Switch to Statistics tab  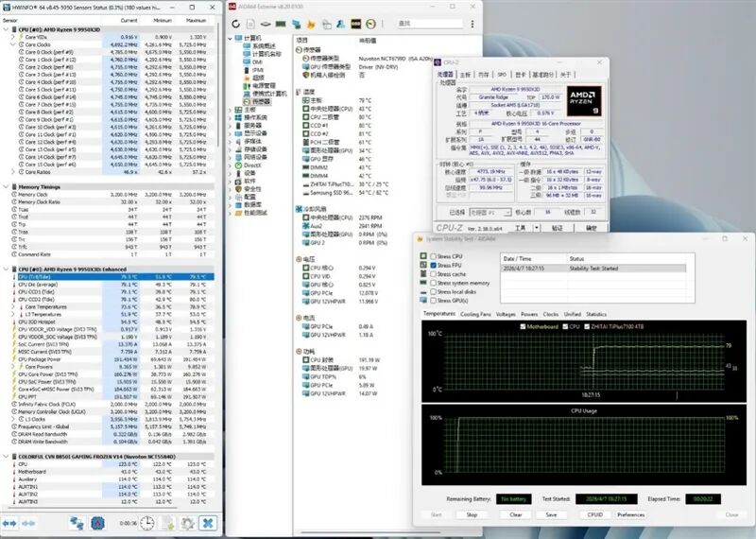596,314
